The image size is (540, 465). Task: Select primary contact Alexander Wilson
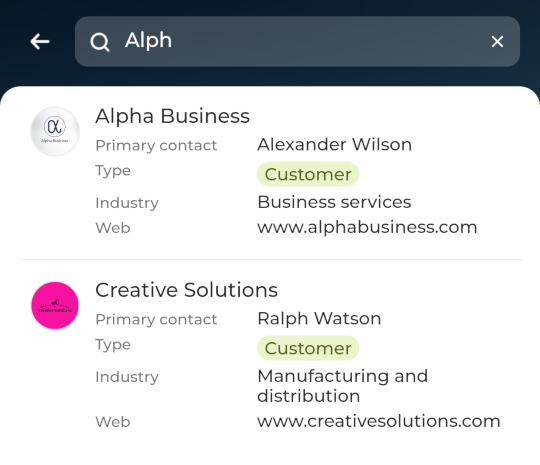point(334,144)
